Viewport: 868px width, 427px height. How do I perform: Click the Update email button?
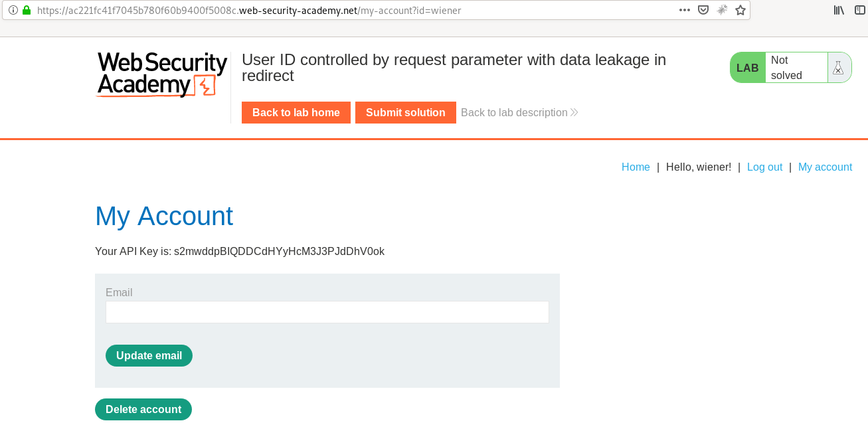149,356
